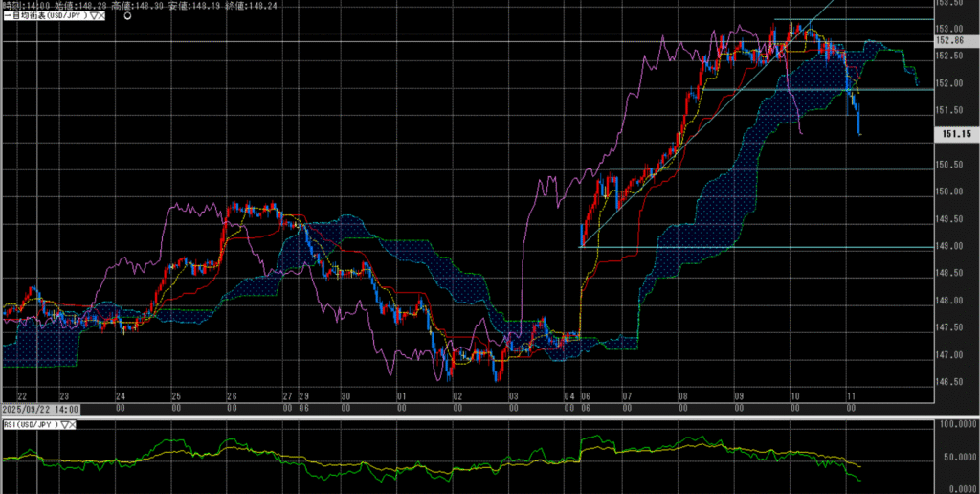Click date 26 on the time axis
980x494 pixels.
[x=233, y=395]
